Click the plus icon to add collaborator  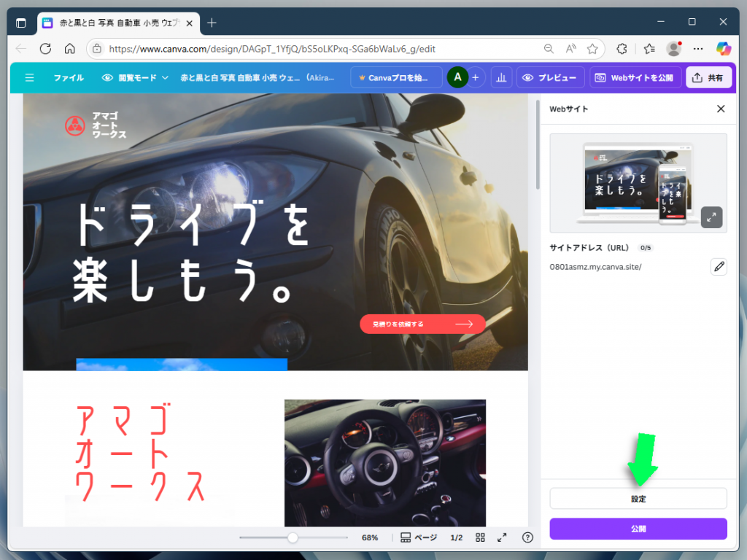(475, 77)
